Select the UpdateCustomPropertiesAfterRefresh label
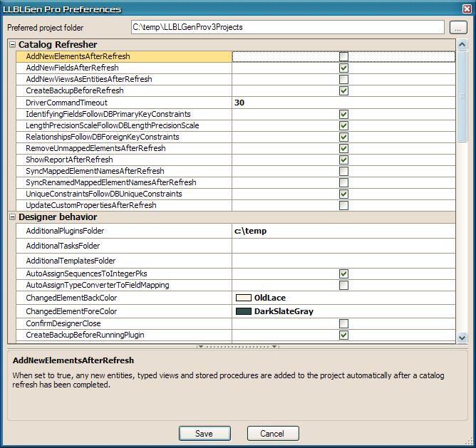The width and height of the screenshot is (476, 448). [91, 206]
